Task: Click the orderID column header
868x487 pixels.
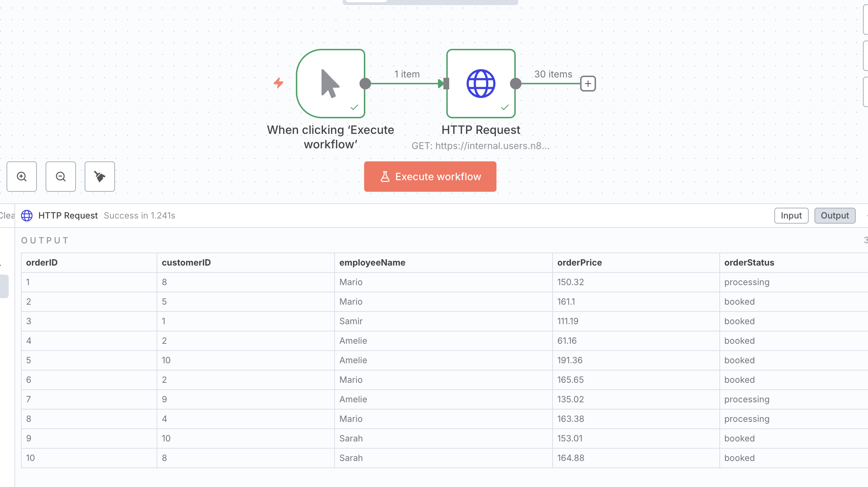Action: tap(89, 263)
